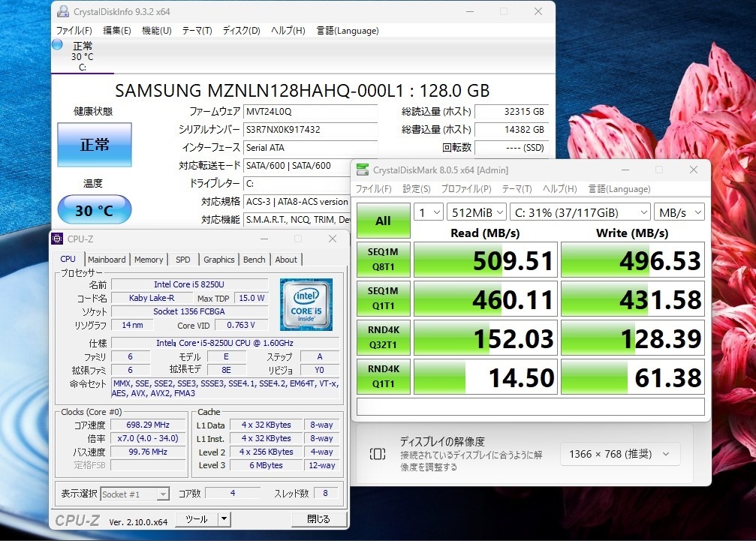Click the firmware field MVT24L0Q
756x541 pixels.
click(310, 111)
